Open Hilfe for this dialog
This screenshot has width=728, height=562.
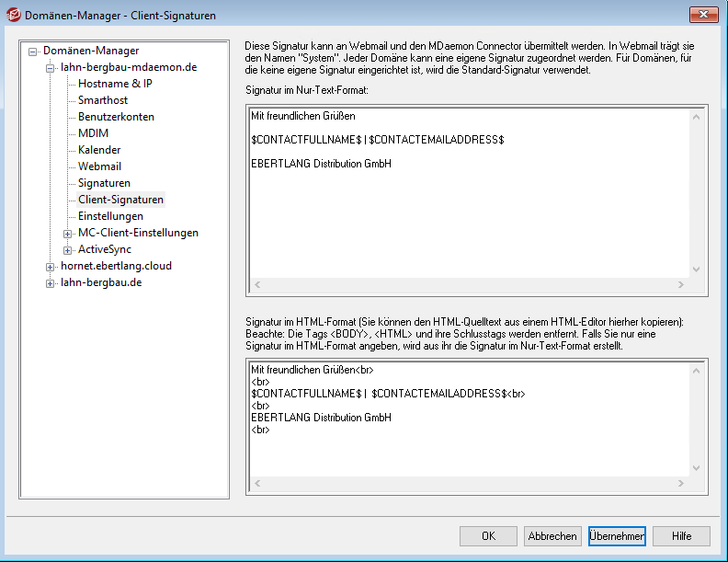681,536
